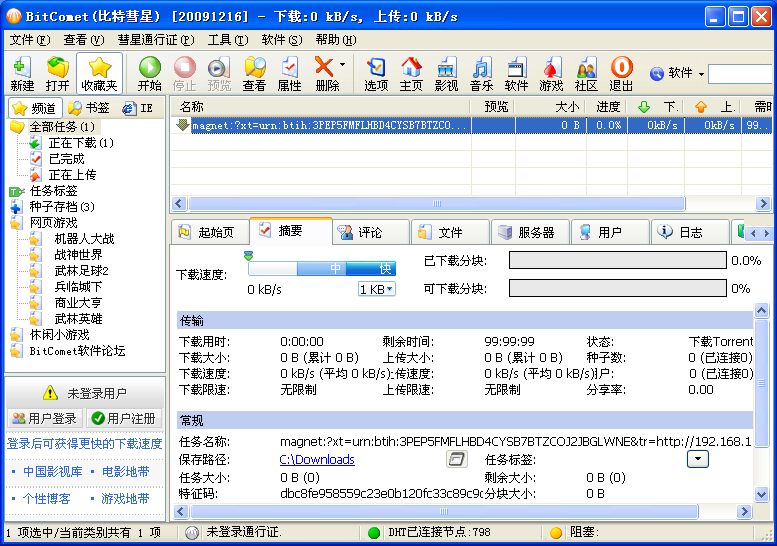Select 全部任务 (1) in the tree
Viewport: 777px width, 546px height.
coord(62,127)
